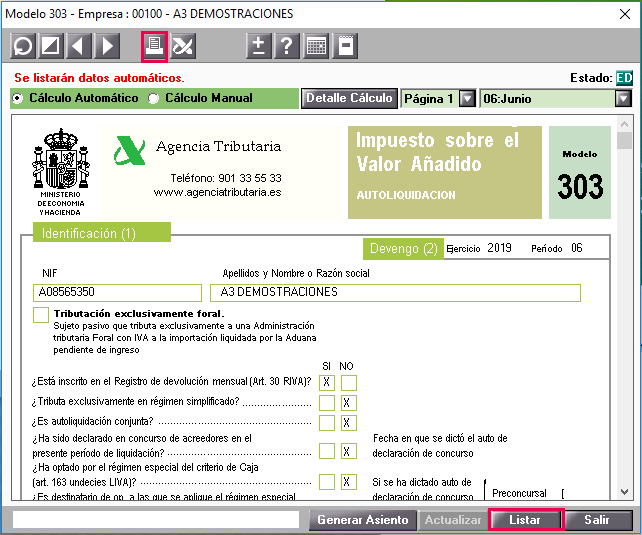Toggle NO for criterio de Caja
This screenshot has width=642, height=535.
[x=348, y=482]
